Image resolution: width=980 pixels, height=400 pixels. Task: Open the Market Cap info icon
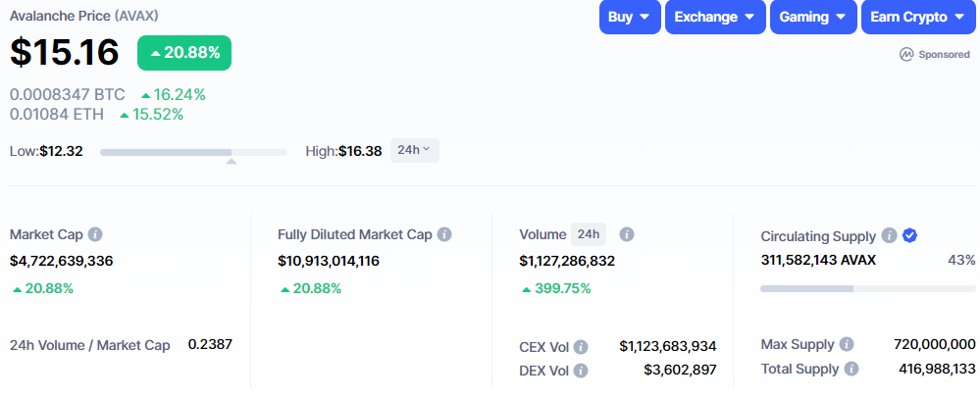[95, 235]
